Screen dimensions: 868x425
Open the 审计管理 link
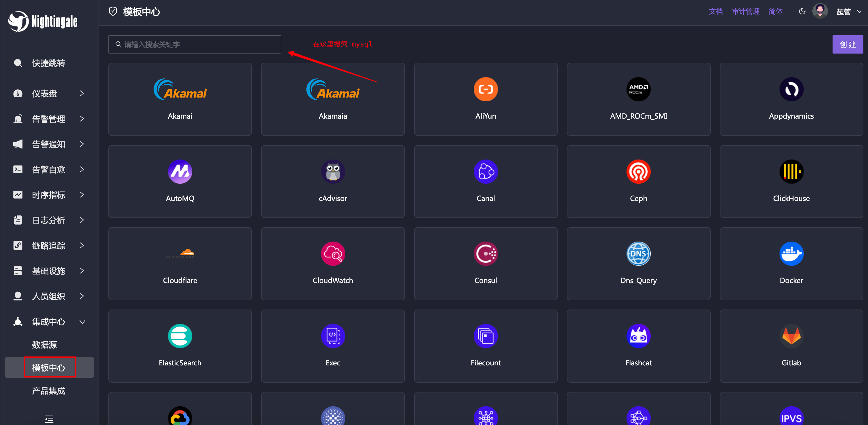(x=745, y=12)
